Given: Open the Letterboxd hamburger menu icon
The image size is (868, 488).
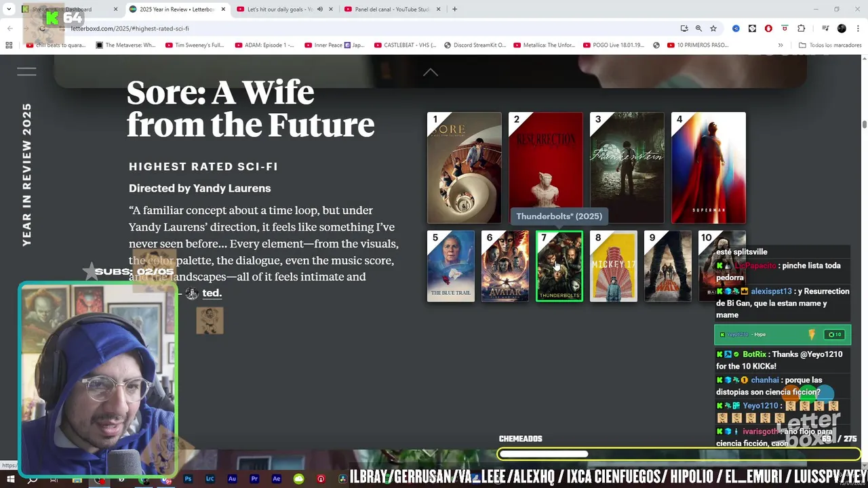Looking at the screenshot, I should (26, 71).
